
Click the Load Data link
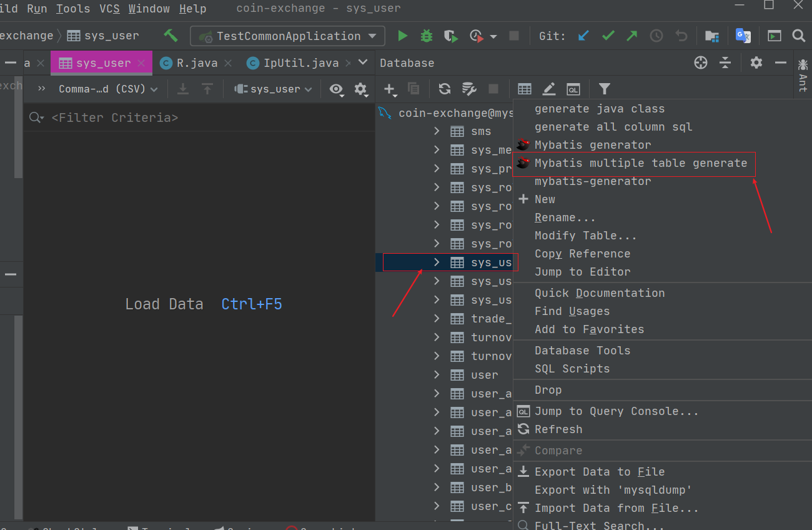tap(164, 304)
